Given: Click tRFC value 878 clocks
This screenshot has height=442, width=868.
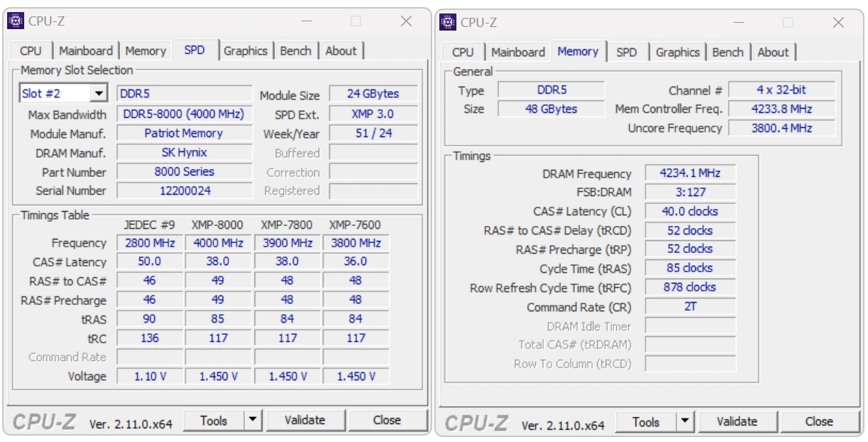Looking at the screenshot, I should [x=690, y=287].
